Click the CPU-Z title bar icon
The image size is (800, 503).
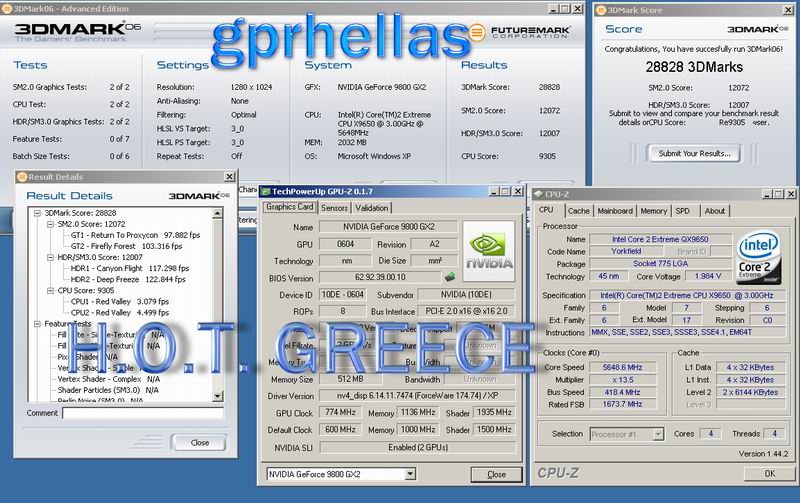[x=538, y=194]
